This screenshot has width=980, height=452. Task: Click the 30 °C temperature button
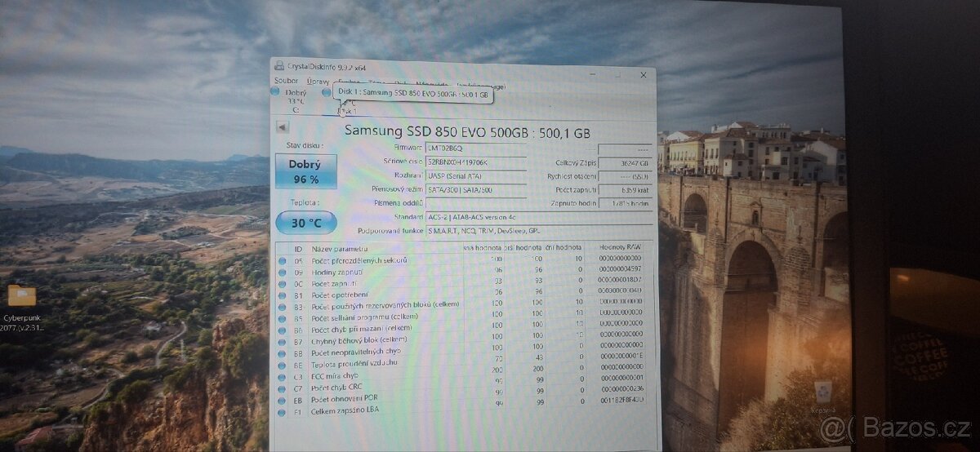pyautogui.click(x=305, y=221)
